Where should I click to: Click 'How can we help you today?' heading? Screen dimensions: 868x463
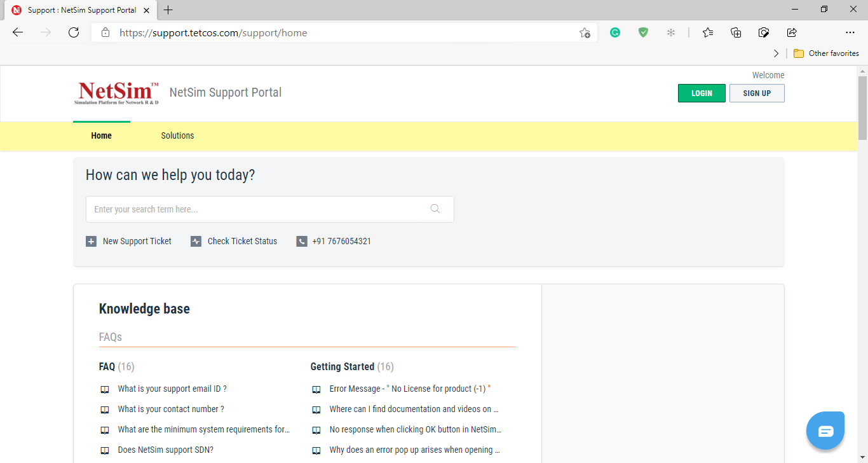coord(170,175)
